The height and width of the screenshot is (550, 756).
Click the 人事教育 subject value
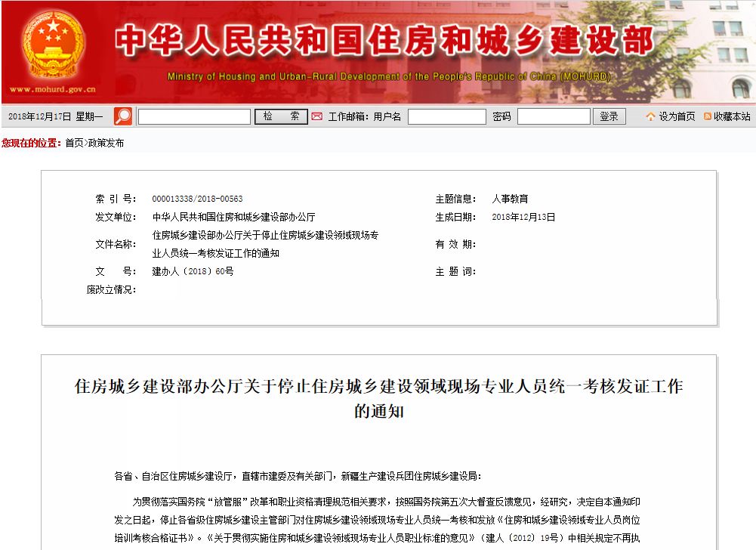point(510,199)
